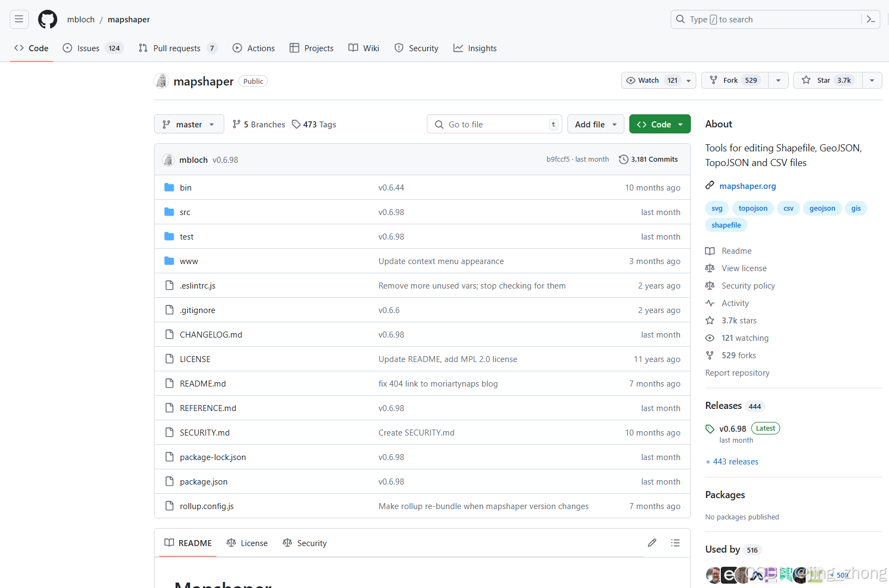Click the fork icon beside 529 forks
889x588 pixels.
tap(710, 356)
